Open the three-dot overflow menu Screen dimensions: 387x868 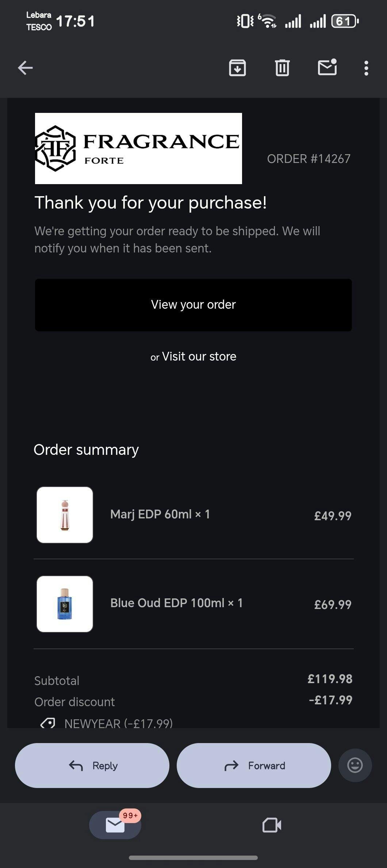[x=366, y=68]
